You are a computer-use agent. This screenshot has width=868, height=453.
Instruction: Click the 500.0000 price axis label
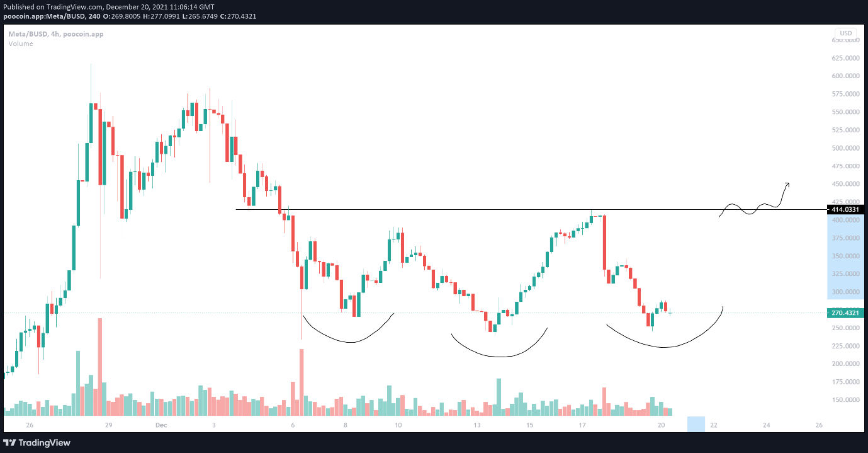coord(845,148)
